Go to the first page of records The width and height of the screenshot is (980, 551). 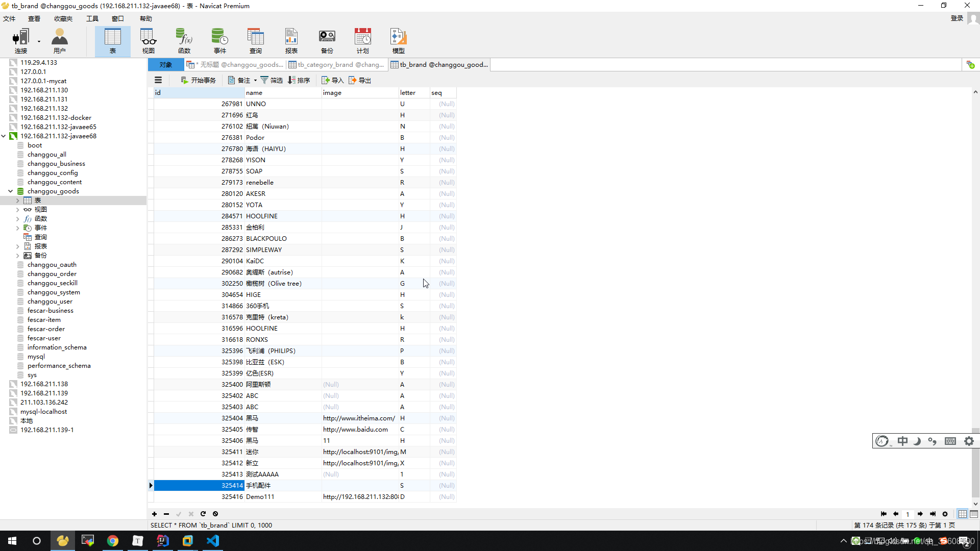pyautogui.click(x=884, y=514)
